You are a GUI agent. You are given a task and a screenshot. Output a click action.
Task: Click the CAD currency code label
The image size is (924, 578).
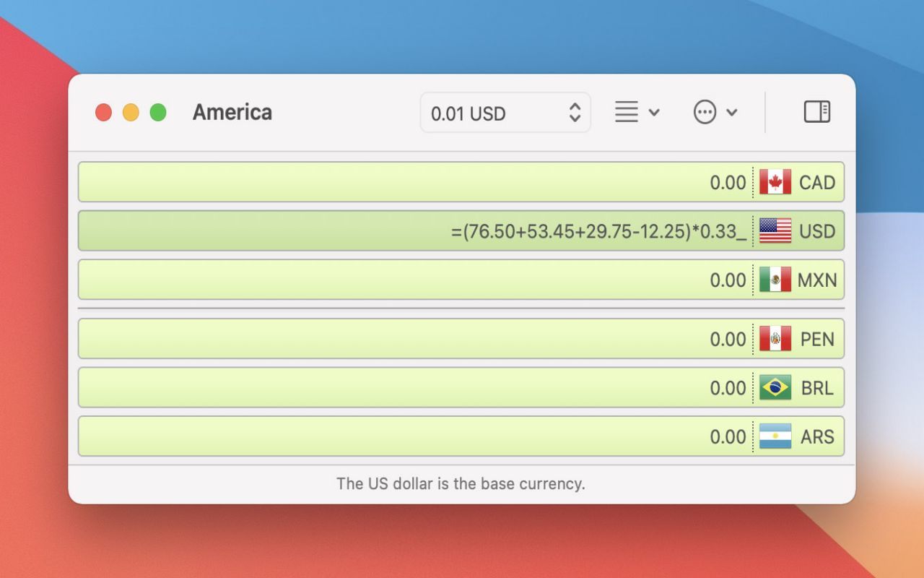[817, 183]
